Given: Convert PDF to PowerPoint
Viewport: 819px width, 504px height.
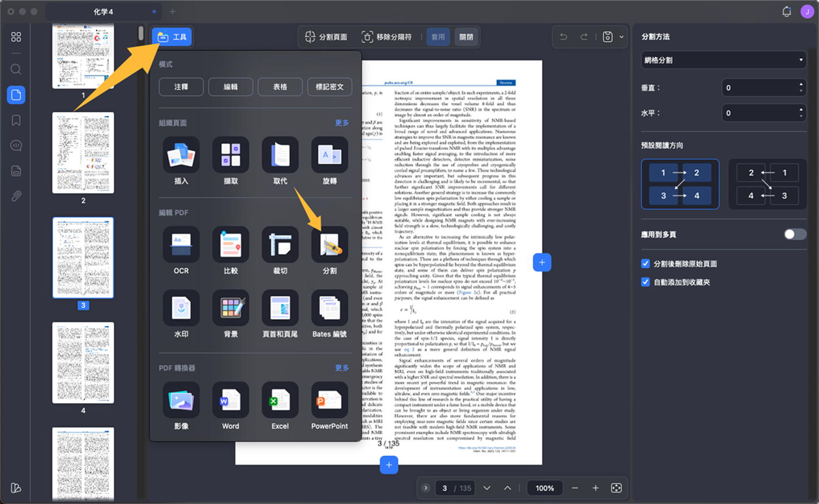Looking at the screenshot, I should click(330, 400).
